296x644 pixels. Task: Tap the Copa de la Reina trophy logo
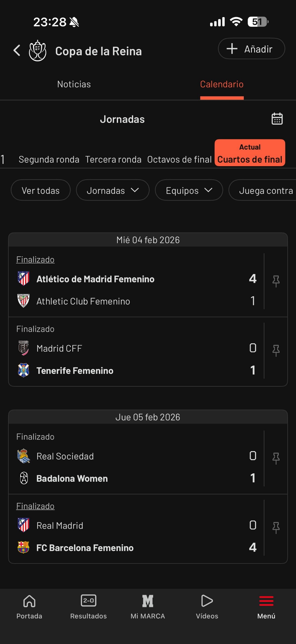point(38,51)
